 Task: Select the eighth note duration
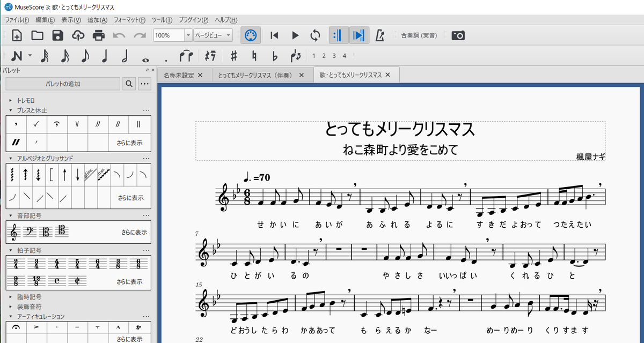(85, 56)
